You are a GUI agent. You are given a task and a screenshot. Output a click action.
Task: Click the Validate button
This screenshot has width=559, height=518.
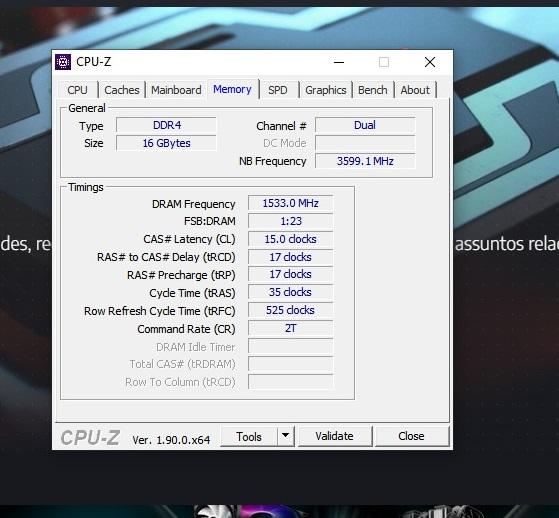point(334,436)
